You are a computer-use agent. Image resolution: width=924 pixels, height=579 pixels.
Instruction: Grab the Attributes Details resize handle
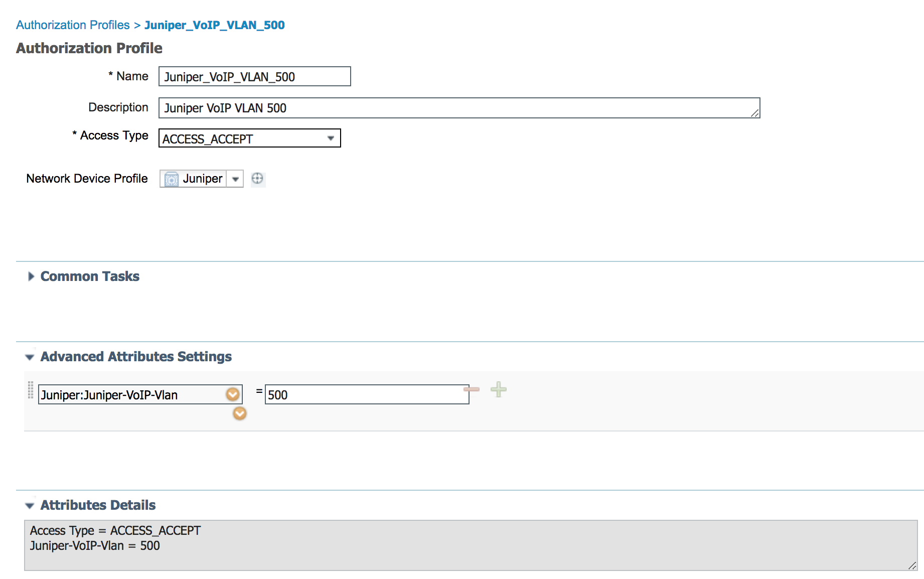pos(912,565)
